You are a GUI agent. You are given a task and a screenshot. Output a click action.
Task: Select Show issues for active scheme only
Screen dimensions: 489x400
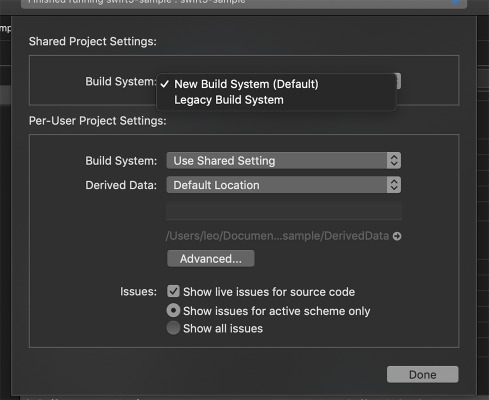(x=173, y=311)
